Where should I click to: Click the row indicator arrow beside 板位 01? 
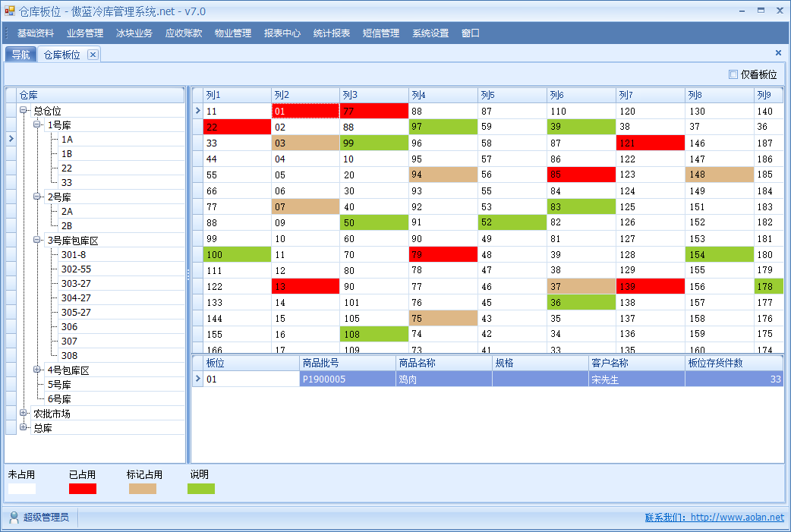pos(198,379)
